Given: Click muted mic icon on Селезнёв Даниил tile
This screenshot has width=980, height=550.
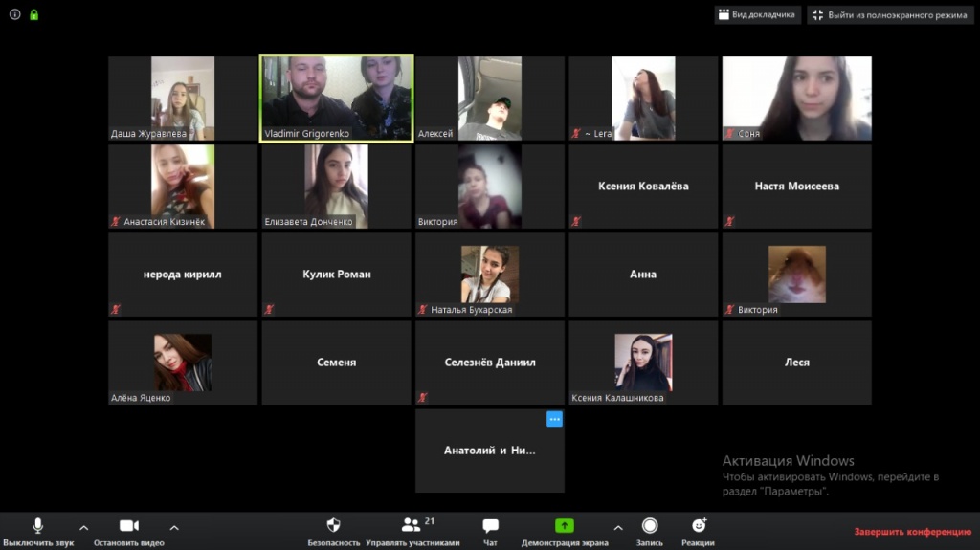Looking at the screenshot, I should pyautogui.click(x=422, y=398).
